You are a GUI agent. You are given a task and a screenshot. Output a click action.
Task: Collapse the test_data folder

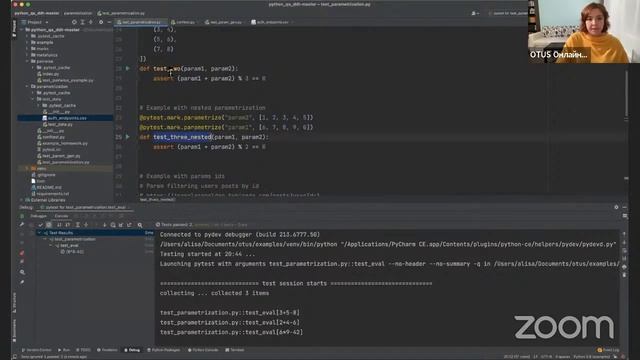(33, 99)
